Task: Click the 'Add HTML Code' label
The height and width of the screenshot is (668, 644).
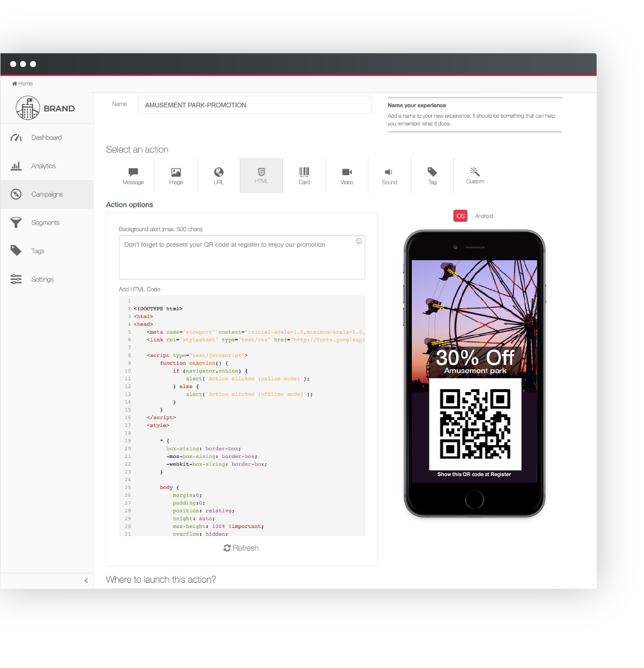Action: click(x=139, y=289)
